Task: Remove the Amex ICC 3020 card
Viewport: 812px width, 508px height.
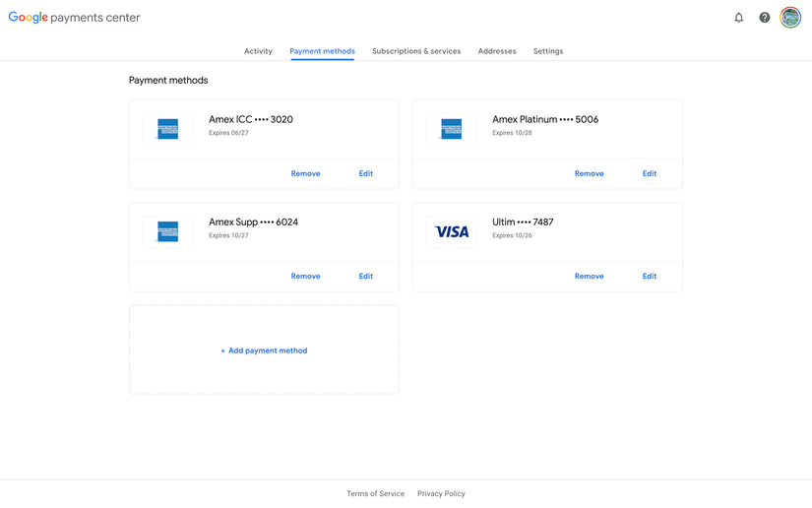Action: tap(305, 173)
